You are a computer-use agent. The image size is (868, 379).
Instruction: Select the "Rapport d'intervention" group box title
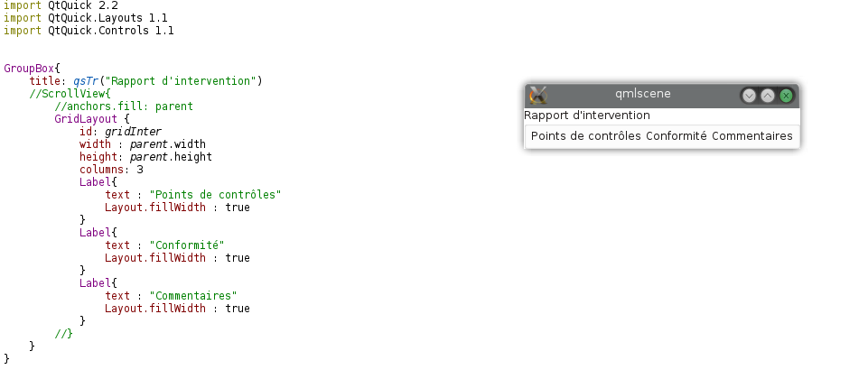coord(587,116)
